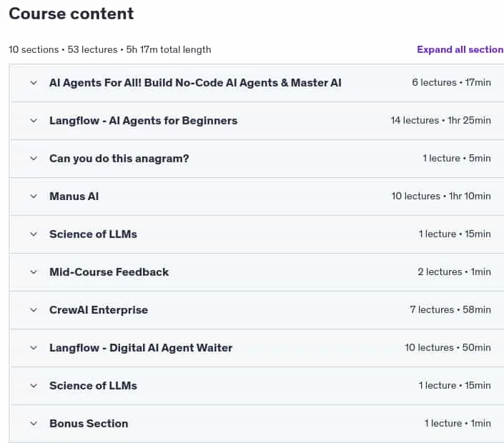
Task: Click 10 lectures • 50min label
Action: click(448, 348)
